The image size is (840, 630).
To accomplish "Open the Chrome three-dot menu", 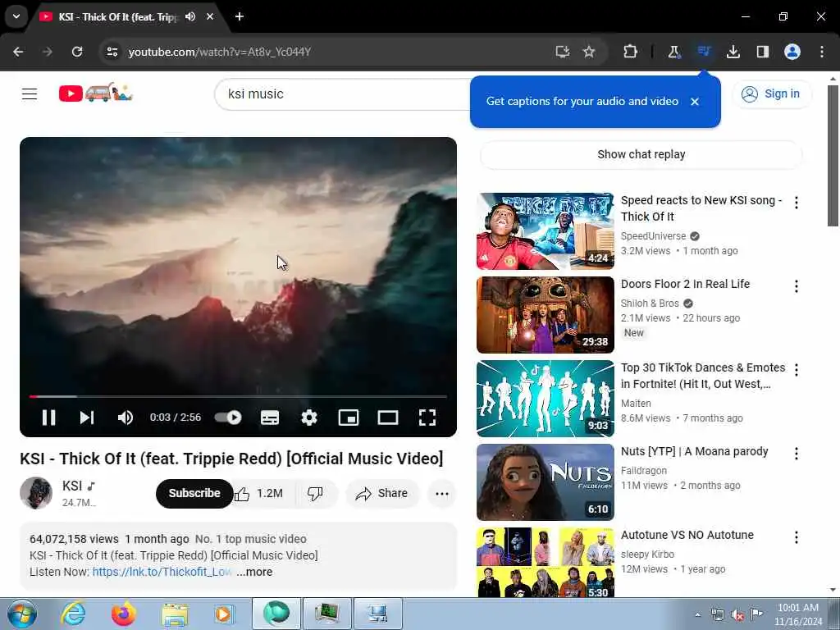I will [822, 52].
